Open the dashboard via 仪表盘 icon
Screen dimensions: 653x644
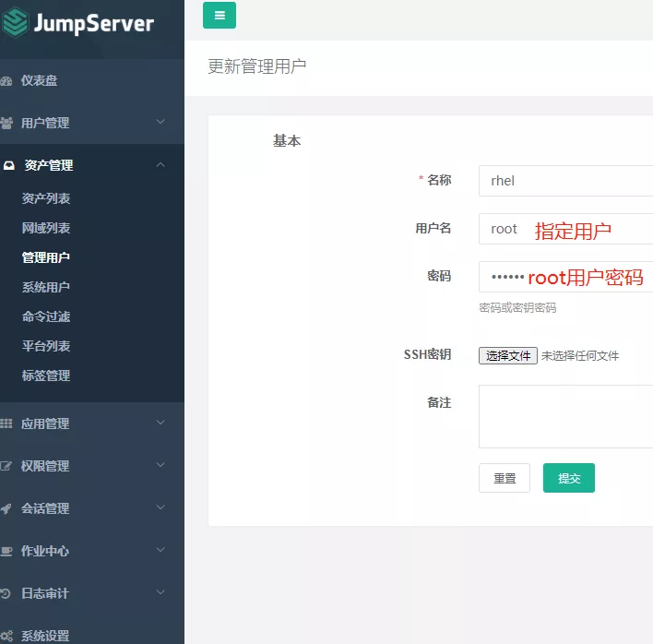6,81
